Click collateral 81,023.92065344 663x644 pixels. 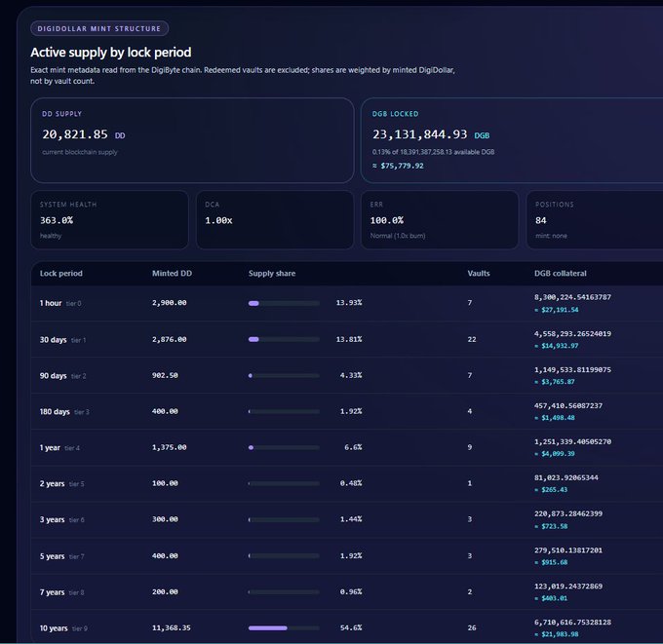(566, 477)
